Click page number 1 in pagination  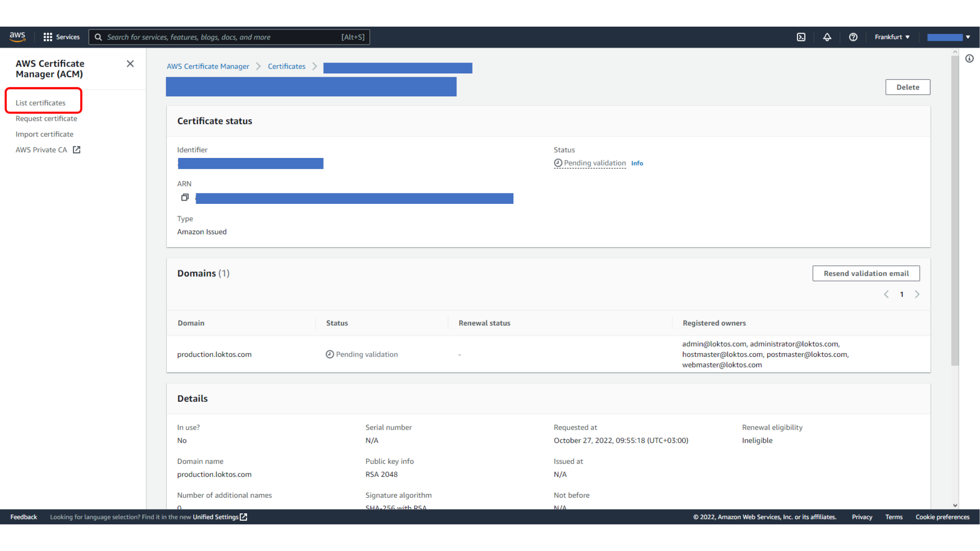901,294
